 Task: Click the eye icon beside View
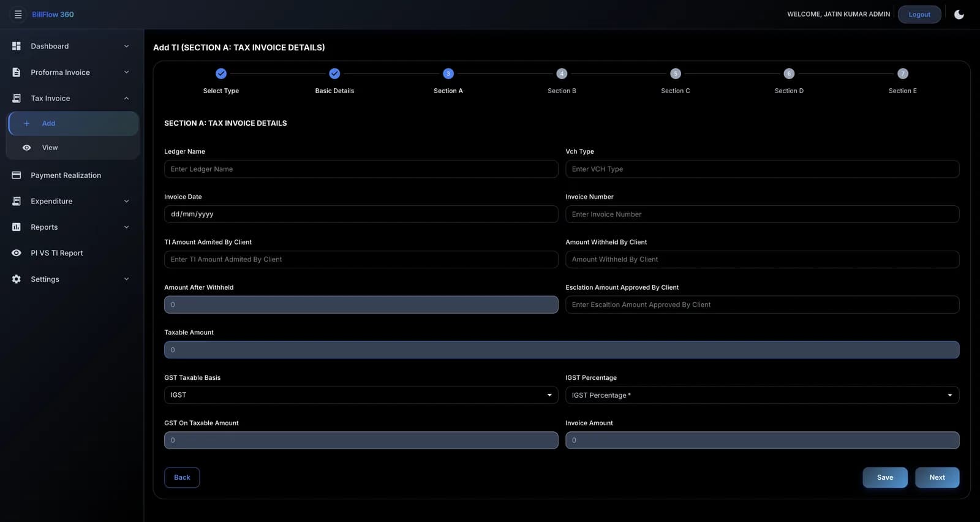pyautogui.click(x=26, y=148)
